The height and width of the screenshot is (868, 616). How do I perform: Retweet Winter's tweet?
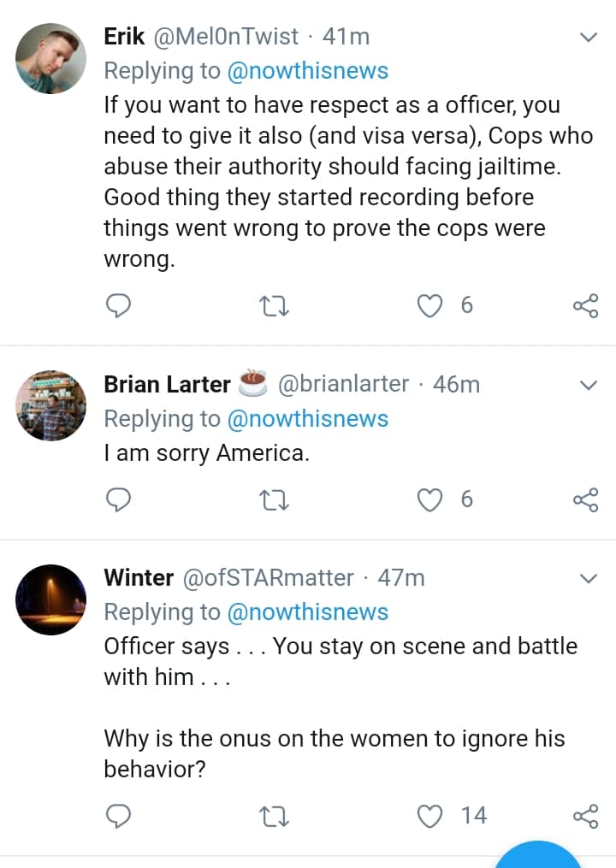[275, 817]
